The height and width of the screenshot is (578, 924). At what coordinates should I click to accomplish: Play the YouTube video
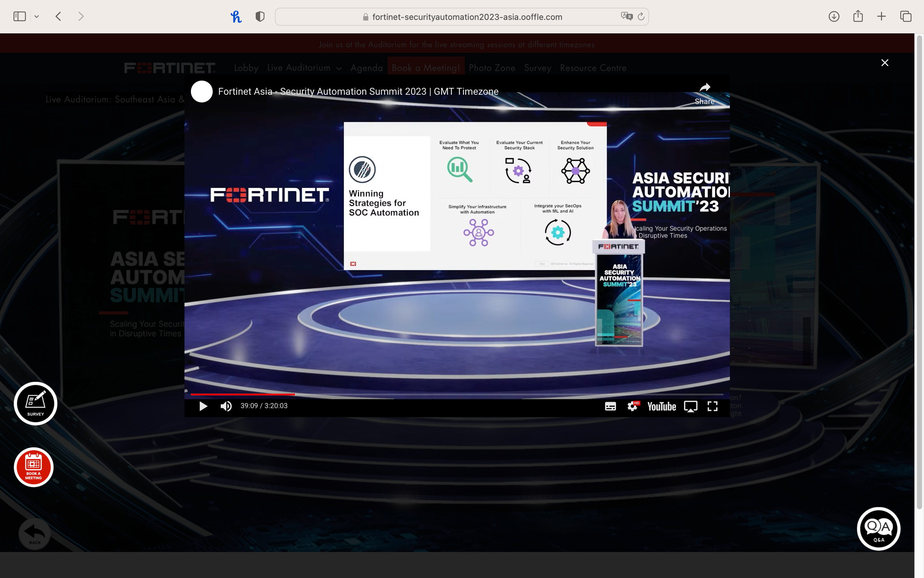tap(203, 406)
